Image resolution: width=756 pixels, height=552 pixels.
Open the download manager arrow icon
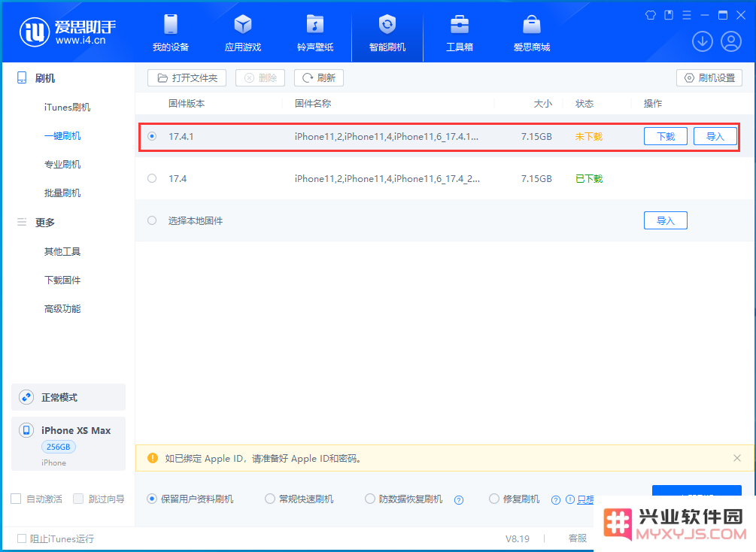click(703, 41)
